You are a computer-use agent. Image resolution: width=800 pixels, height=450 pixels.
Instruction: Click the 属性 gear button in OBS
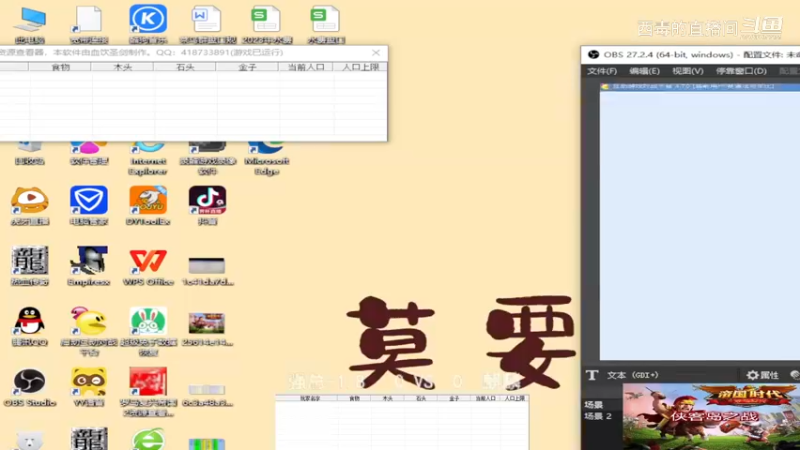coord(763,375)
